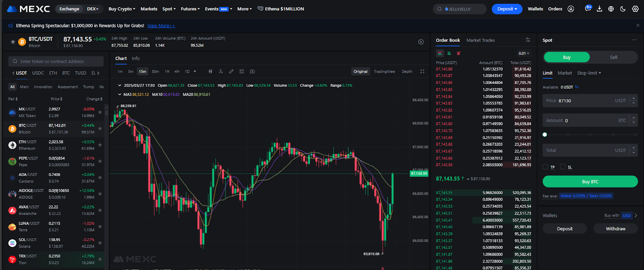Toggle favorite star for SOL/USDT
This screenshot has width=644, height=270.
pyautogui.click(x=100, y=243)
